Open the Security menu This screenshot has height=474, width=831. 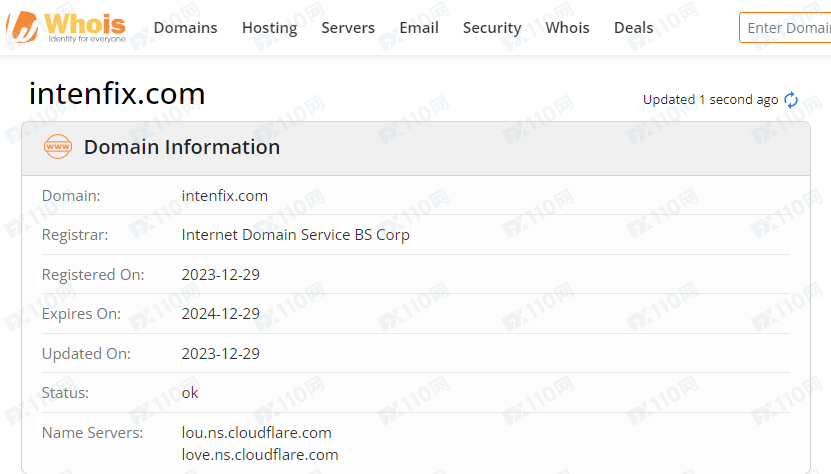[x=492, y=28]
